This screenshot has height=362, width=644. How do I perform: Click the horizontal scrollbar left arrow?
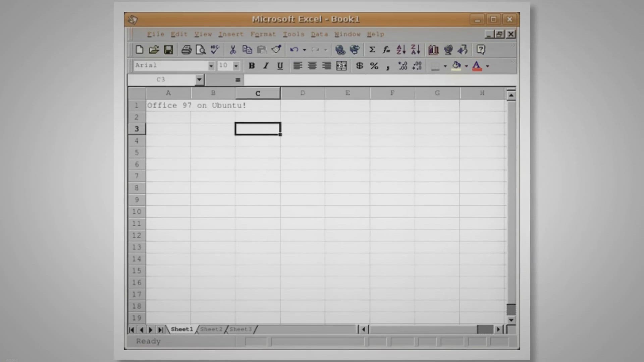[x=364, y=329]
